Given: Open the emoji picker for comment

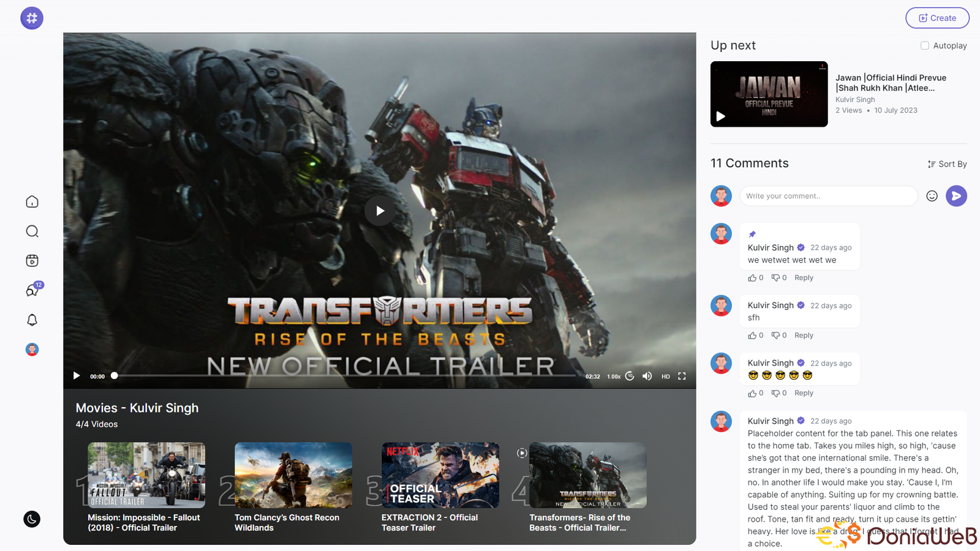Looking at the screenshot, I should [x=932, y=196].
